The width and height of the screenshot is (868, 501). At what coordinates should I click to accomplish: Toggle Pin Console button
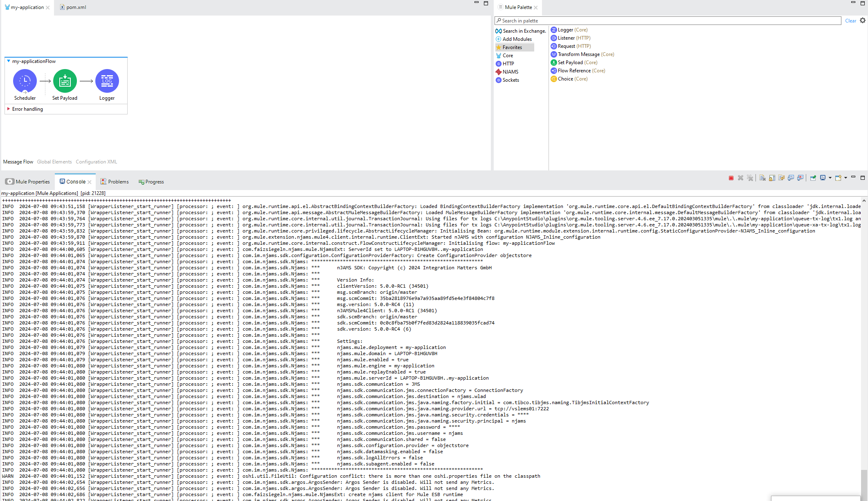tap(813, 178)
